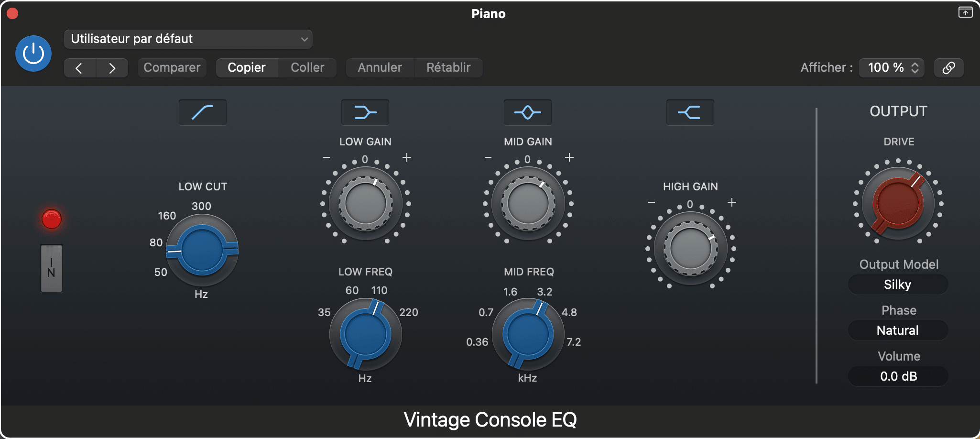Click the 35 label on LOW FREQ
The image size is (980, 439).
coord(324,312)
